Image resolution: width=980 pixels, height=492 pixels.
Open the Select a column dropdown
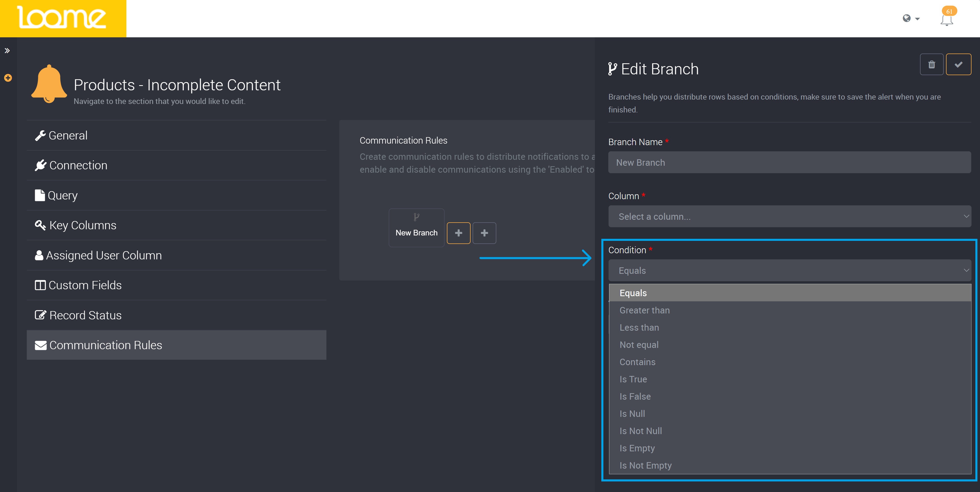[789, 216]
